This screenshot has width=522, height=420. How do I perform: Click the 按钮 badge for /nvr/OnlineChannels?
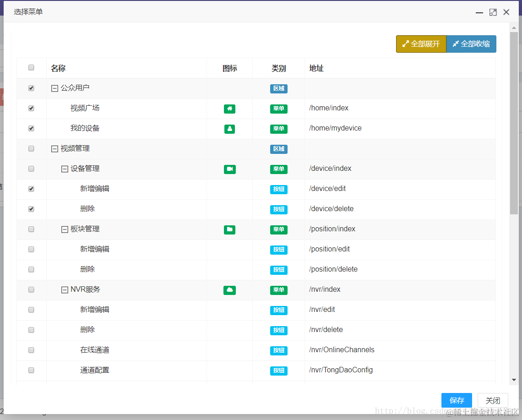click(x=279, y=350)
